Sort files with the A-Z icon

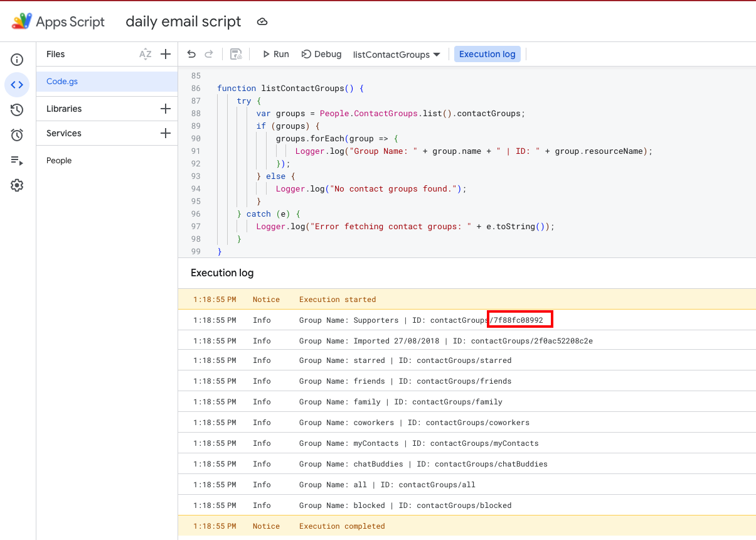145,54
